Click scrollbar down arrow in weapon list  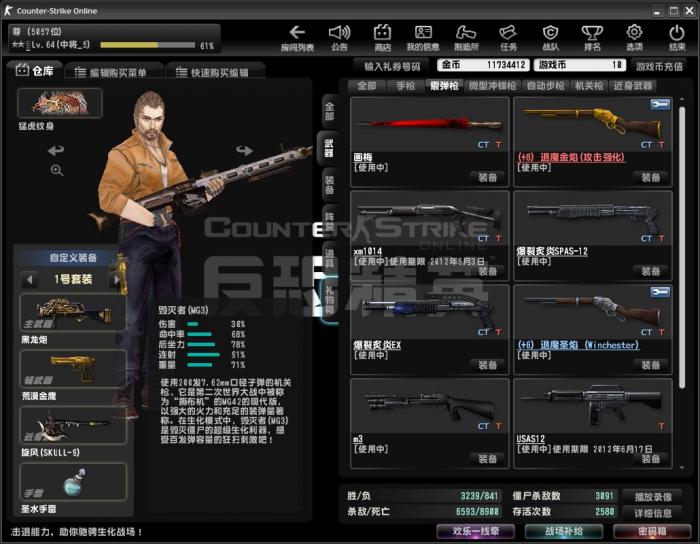(x=682, y=468)
